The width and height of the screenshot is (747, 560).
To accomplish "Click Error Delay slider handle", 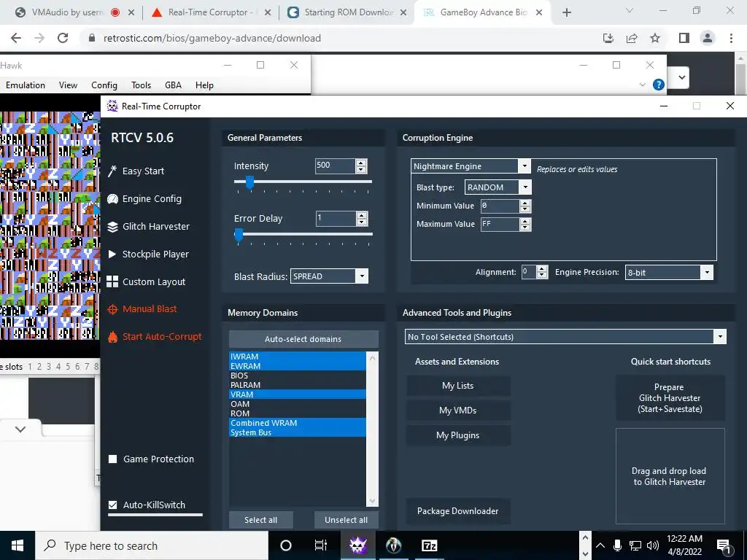I will (x=239, y=234).
